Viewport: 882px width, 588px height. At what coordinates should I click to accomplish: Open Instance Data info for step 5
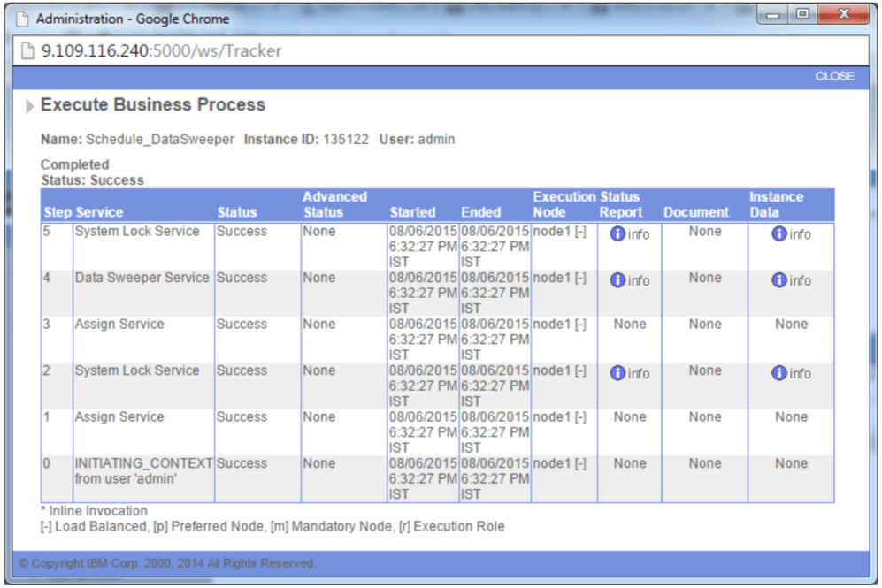click(x=791, y=234)
